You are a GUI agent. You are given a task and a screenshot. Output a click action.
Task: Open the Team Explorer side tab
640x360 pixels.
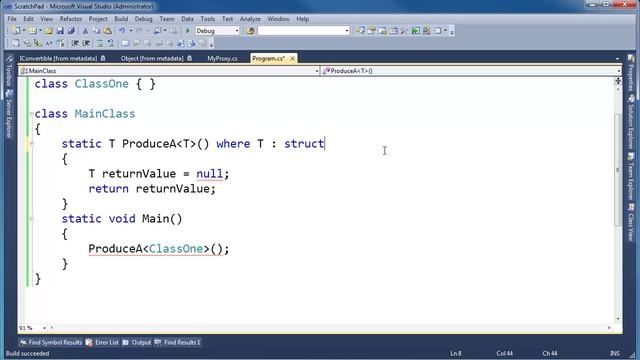click(631, 176)
